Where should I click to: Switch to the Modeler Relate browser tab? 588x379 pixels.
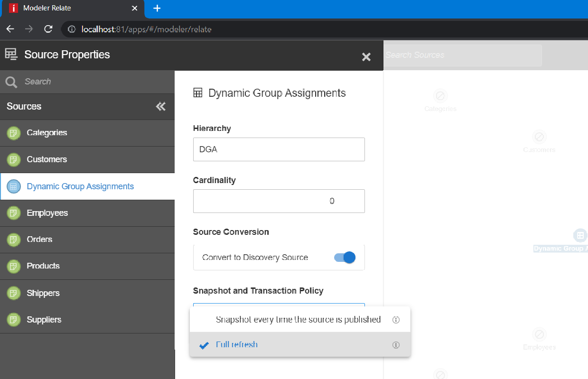(x=73, y=9)
